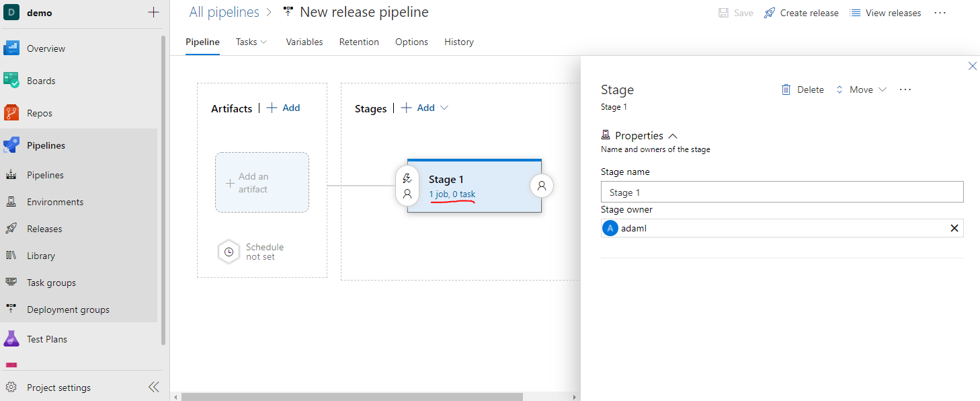
Task: Open the Releases rocket icon
Action: tap(11, 229)
